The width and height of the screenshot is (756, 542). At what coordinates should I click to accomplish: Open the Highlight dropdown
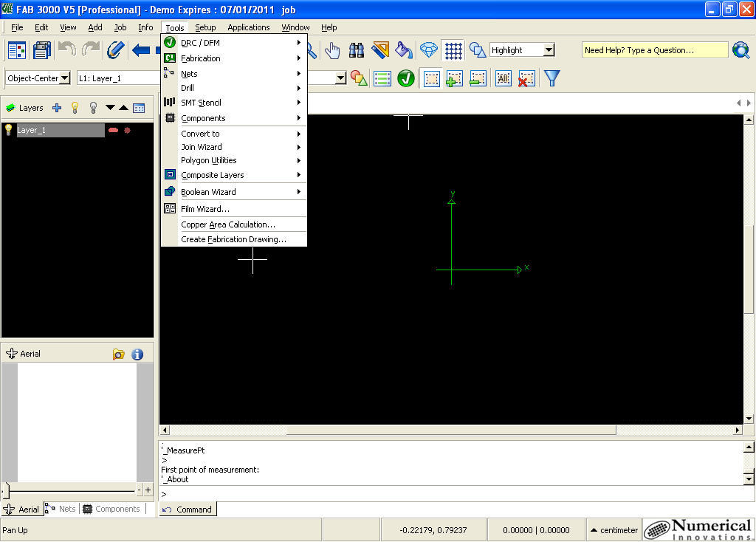click(549, 50)
